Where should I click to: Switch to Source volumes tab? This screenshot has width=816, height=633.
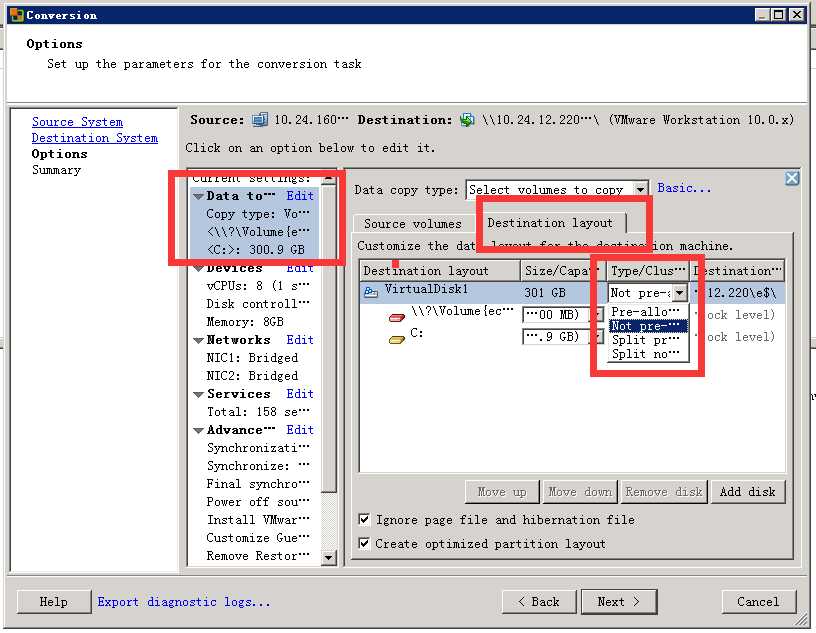pyautogui.click(x=413, y=224)
